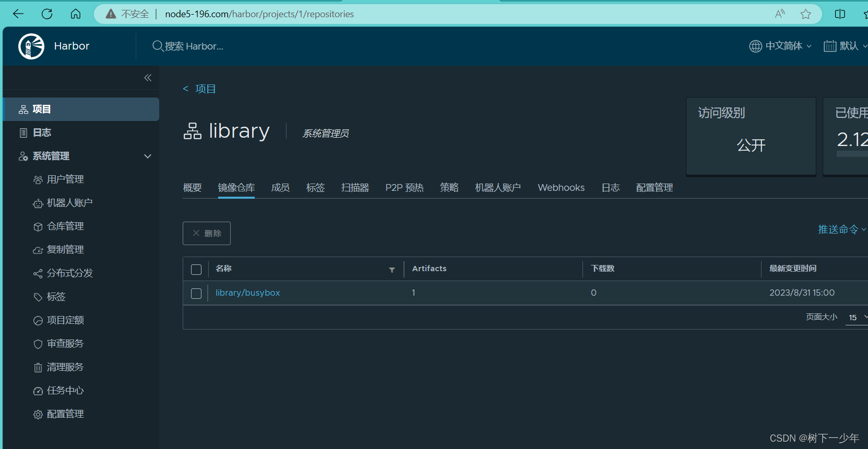Select 项目 in the sidebar
This screenshot has width=868, height=449.
(81, 109)
